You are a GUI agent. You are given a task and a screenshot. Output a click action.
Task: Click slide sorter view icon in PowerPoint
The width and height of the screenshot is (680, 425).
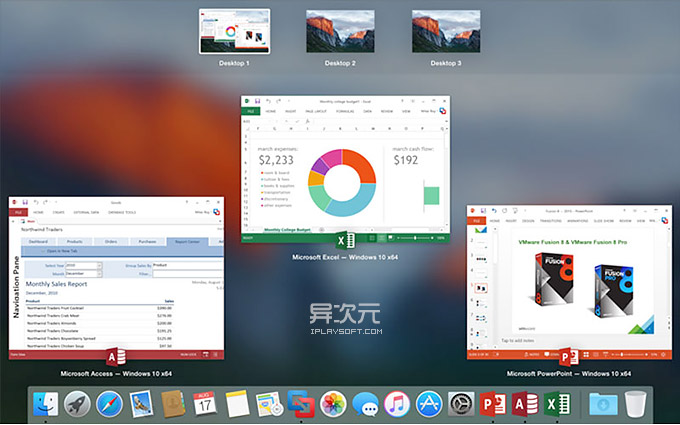pyautogui.click(x=586, y=354)
